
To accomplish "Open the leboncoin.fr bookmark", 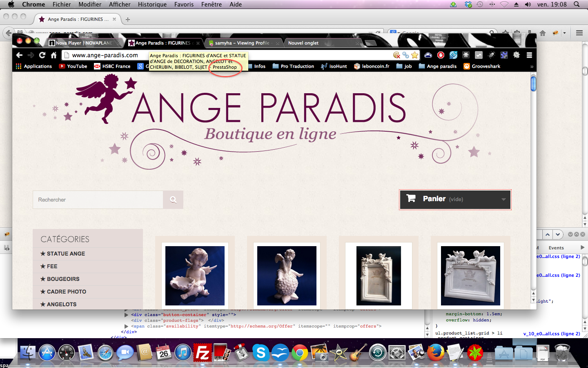I will (x=372, y=66).
